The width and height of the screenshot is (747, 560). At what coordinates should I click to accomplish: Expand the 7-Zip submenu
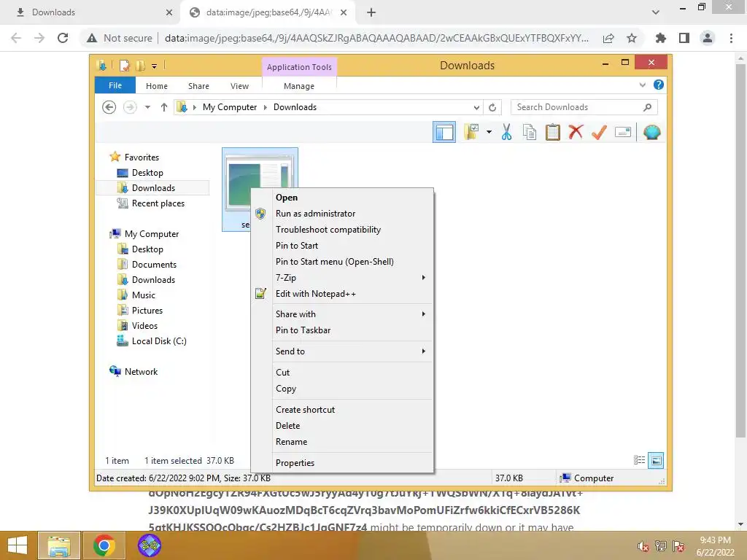pyautogui.click(x=342, y=278)
